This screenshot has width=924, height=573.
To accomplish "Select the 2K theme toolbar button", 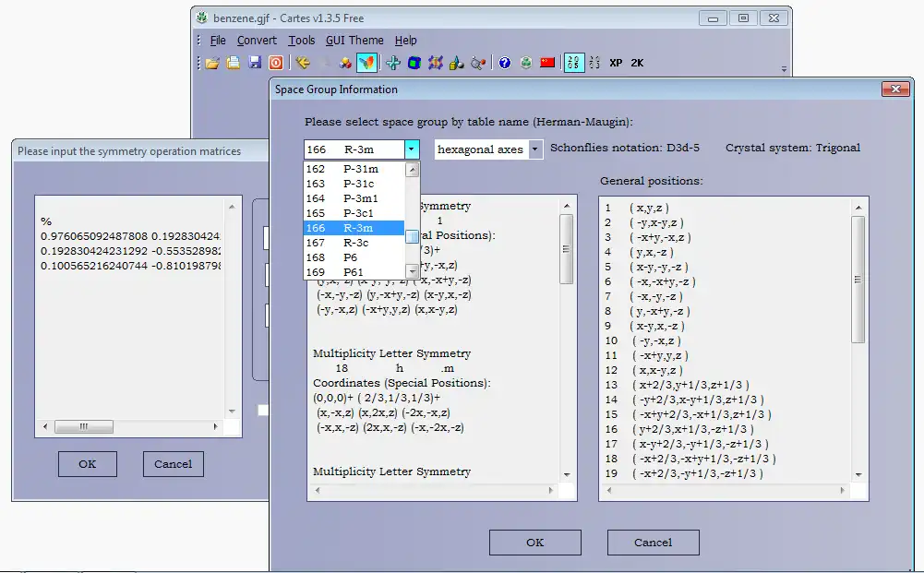I will pyautogui.click(x=637, y=63).
